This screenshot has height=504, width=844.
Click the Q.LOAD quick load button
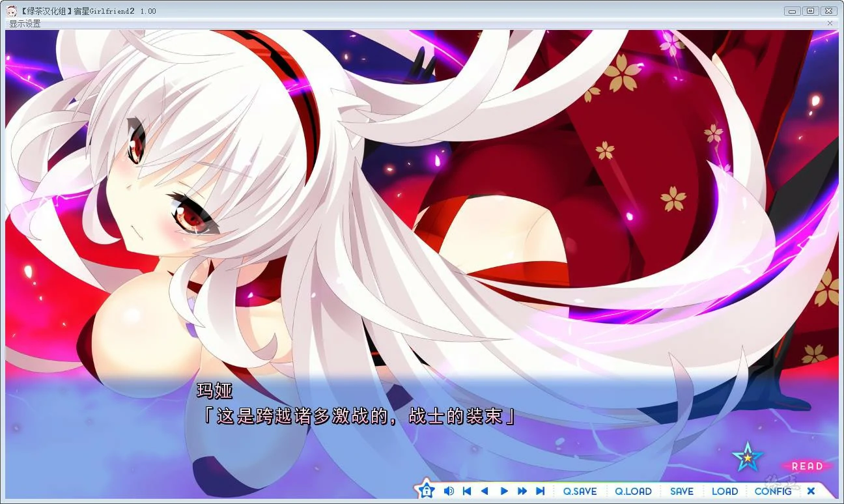click(633, 492)
